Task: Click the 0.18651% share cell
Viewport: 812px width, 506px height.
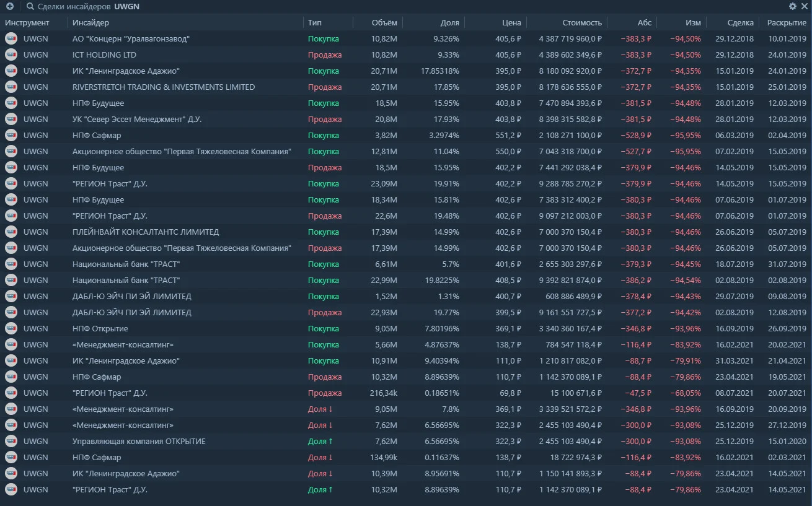Action: [442, 393]
